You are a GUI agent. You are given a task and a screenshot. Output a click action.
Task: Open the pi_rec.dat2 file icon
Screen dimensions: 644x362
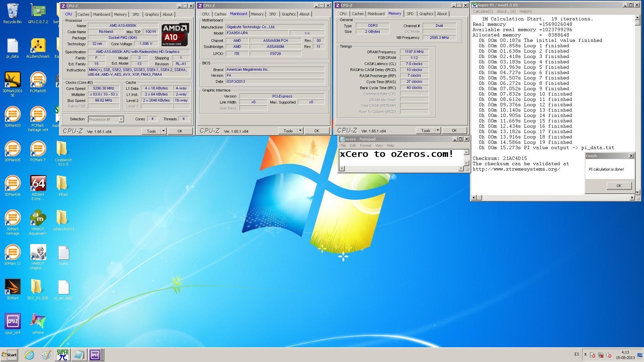coord(63,289)
